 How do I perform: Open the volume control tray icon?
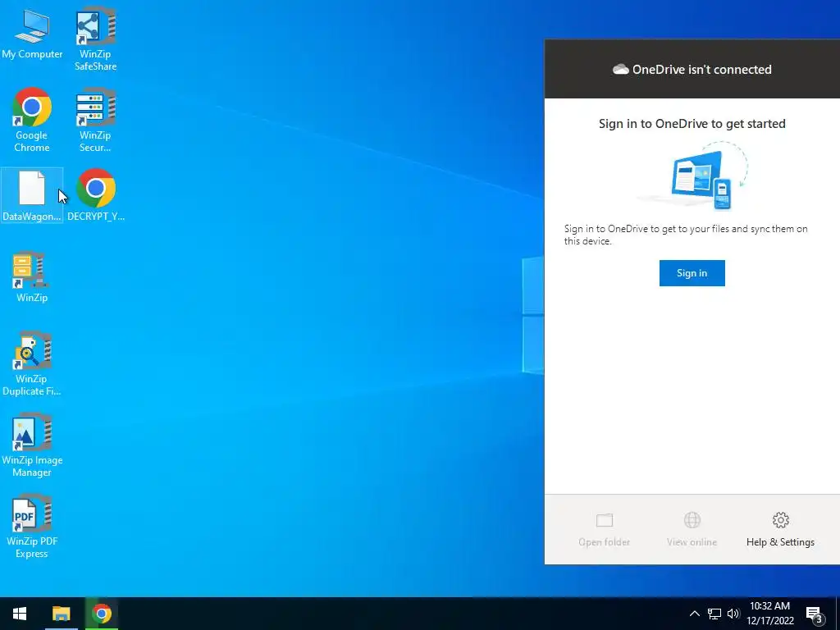(733, 614)
